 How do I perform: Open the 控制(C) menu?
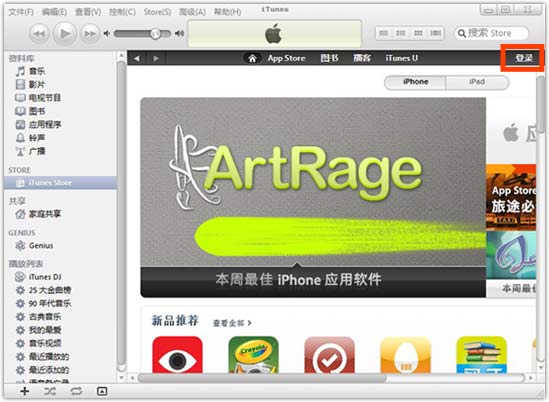tap(122, 12)
